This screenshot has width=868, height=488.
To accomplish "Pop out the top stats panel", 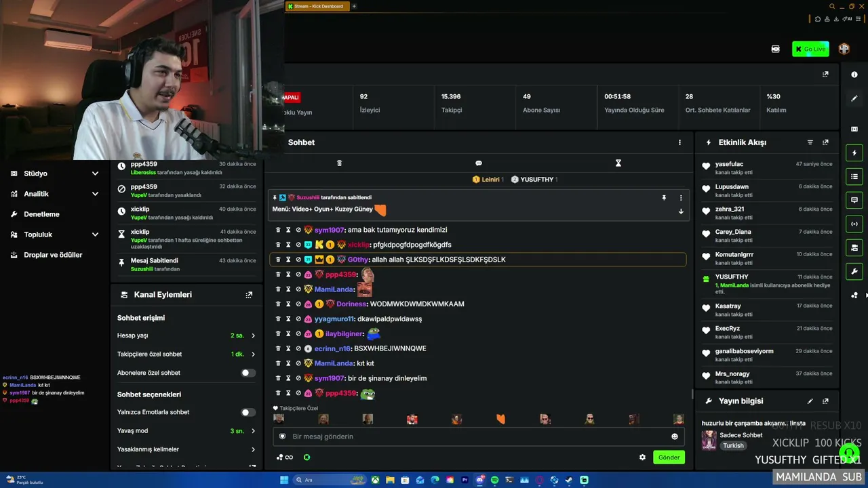I will (825, 75).
